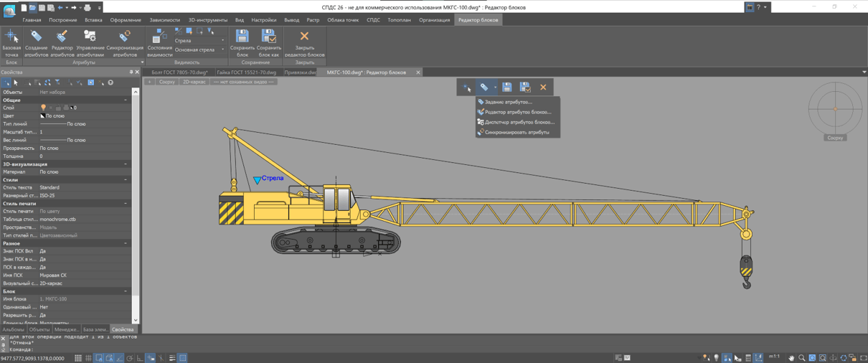Click the view cube compass
The image size is (868, 363).
click(835, 108)
